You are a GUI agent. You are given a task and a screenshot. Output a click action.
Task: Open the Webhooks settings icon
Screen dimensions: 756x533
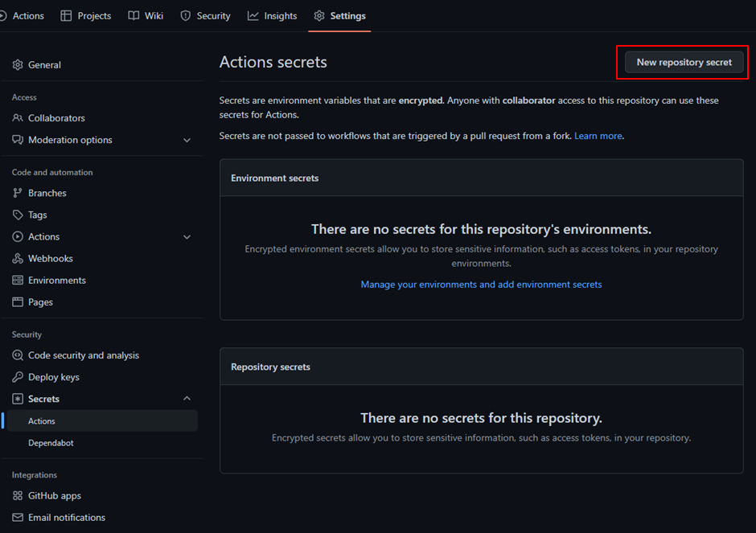tap(17, 258)
